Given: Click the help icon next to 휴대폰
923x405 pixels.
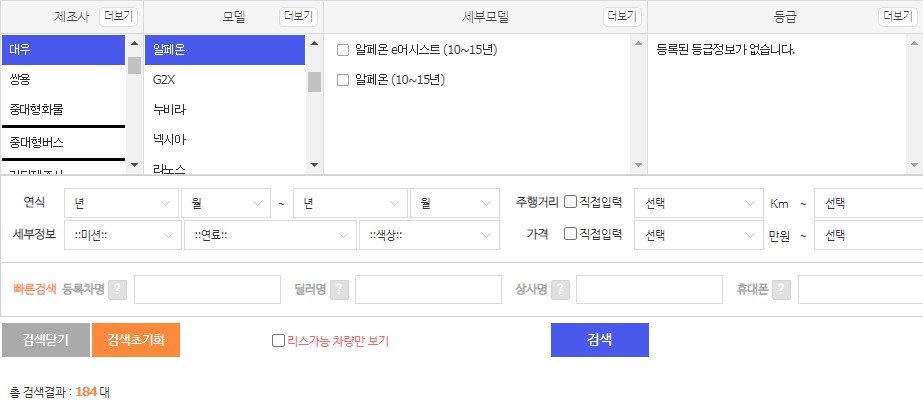Looking at the screenshot, I should [781, 290].
